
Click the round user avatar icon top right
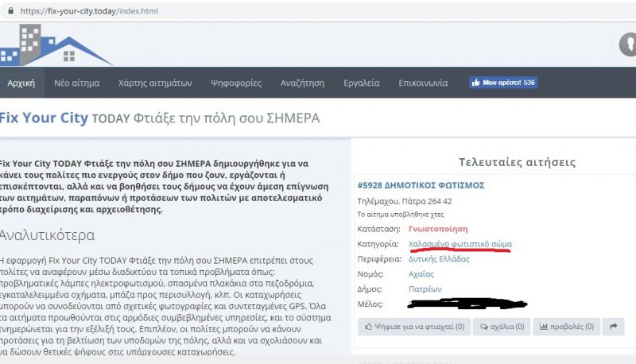[629, 44]
